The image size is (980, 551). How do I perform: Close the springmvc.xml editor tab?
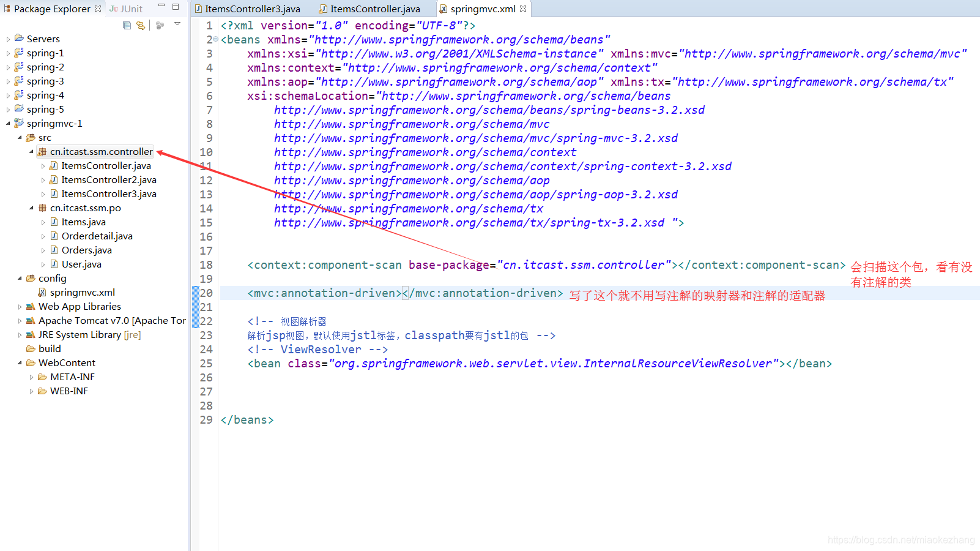point(523,9)
